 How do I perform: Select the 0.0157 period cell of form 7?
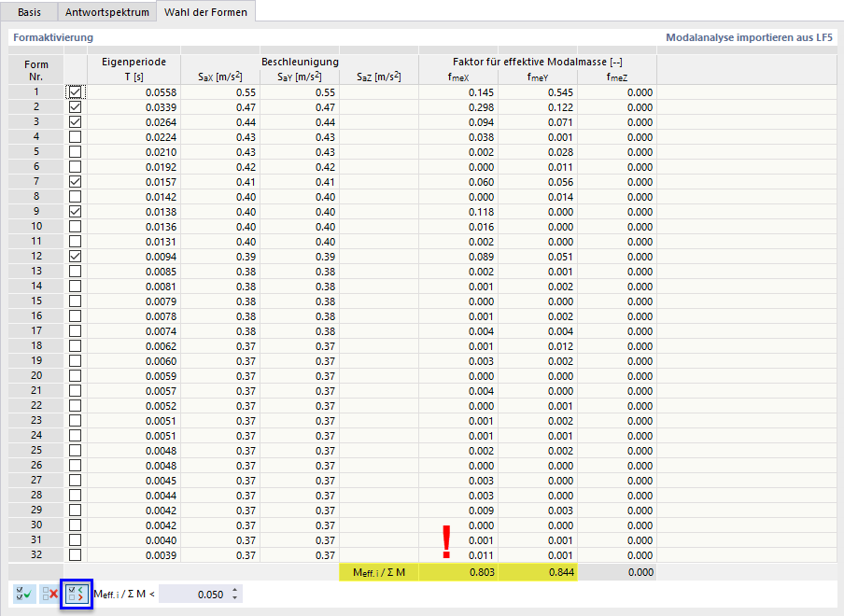(134, 182)
